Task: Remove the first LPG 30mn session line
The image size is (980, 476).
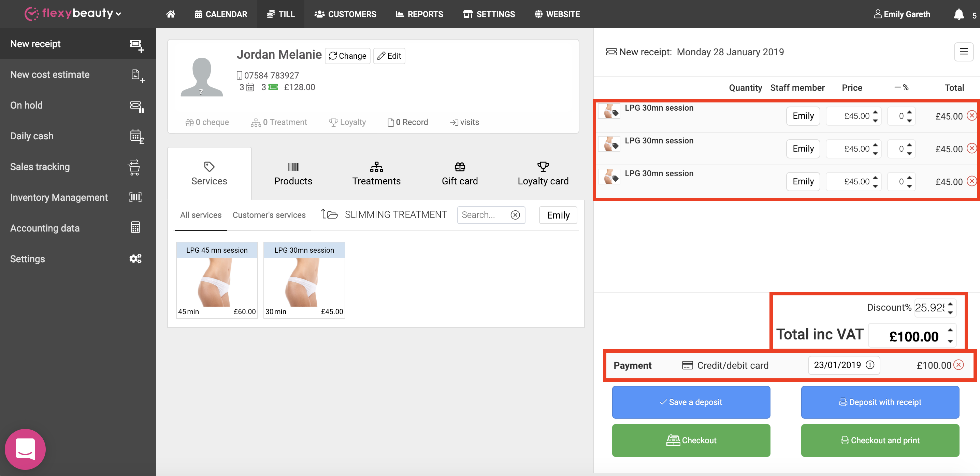Action: [x=971, y=115]
